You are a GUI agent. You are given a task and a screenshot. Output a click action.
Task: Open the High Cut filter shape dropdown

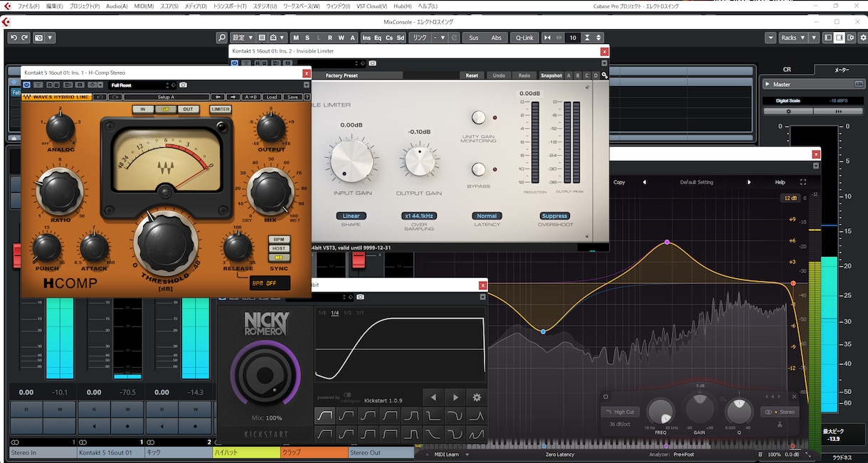pyautogui.click(x=620, y=412)
